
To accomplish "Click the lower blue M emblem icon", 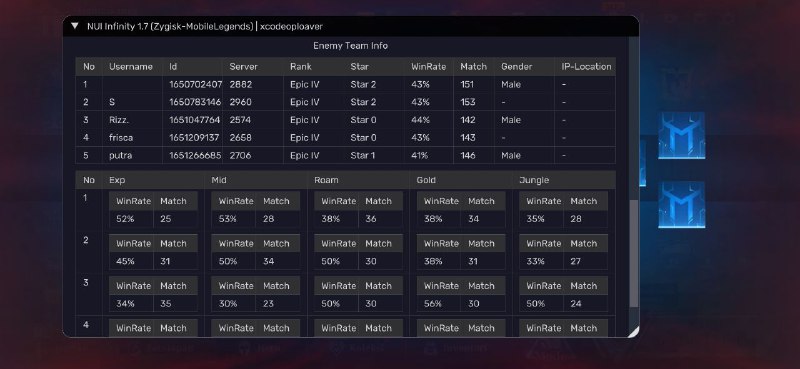I will coord(681,204).
